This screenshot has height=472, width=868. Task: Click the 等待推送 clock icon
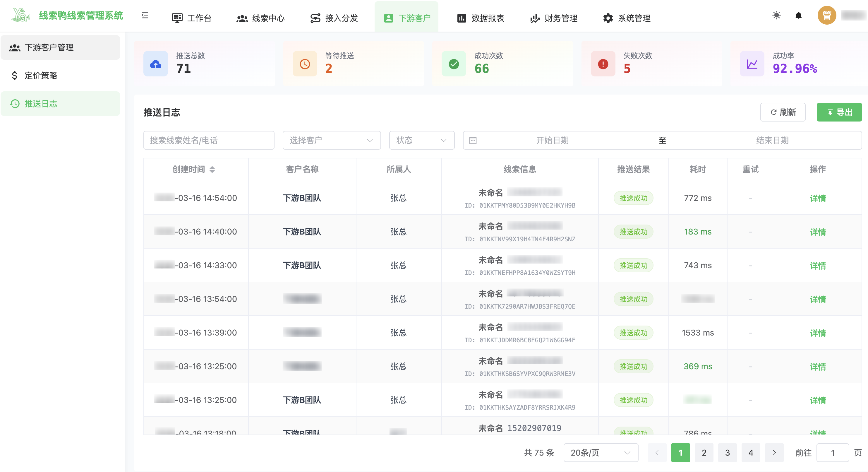click(x=305, y=64)
